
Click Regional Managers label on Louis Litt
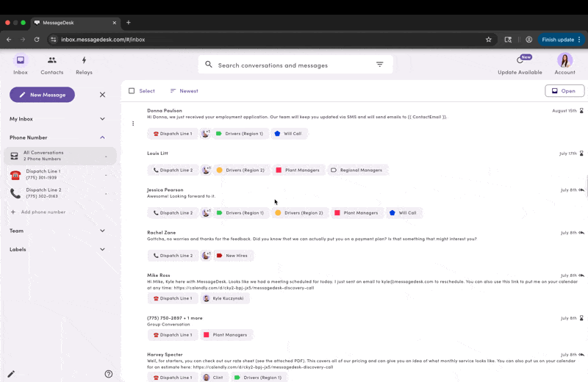click(357, 170)
